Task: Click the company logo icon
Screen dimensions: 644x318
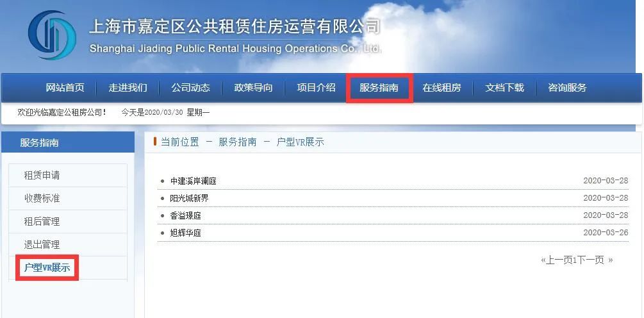Action: coord(52,35)
